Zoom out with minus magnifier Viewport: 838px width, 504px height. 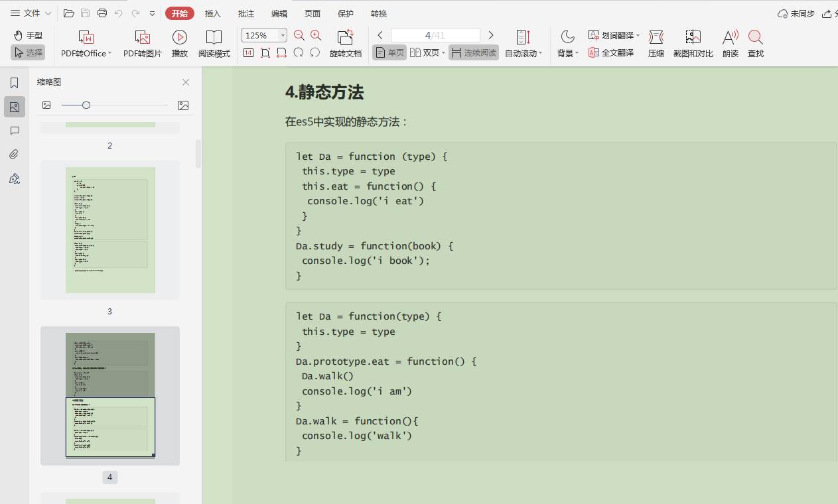click(x=299, y=36)
